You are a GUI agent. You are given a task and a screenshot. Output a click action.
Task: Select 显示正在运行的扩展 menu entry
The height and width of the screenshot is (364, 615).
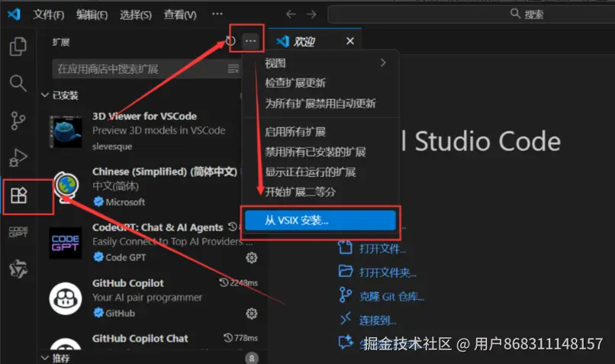320,172
